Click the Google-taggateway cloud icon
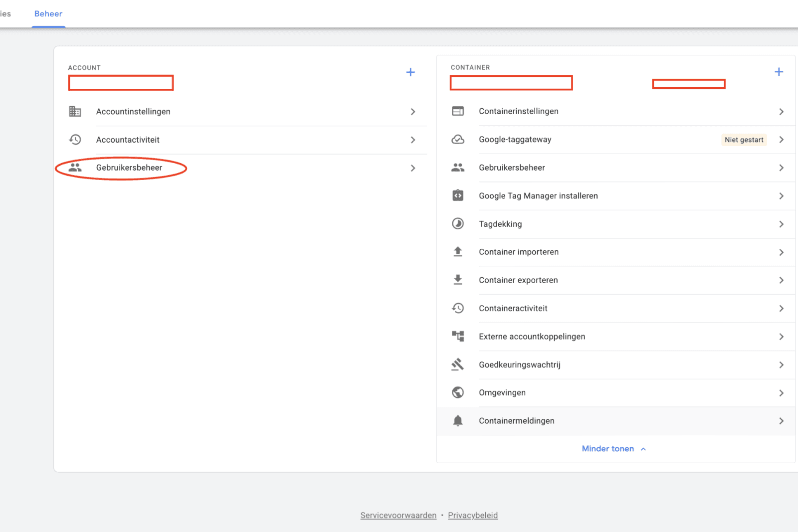The image size is (798, 532). pyautogui.click(x=458, y=140)
